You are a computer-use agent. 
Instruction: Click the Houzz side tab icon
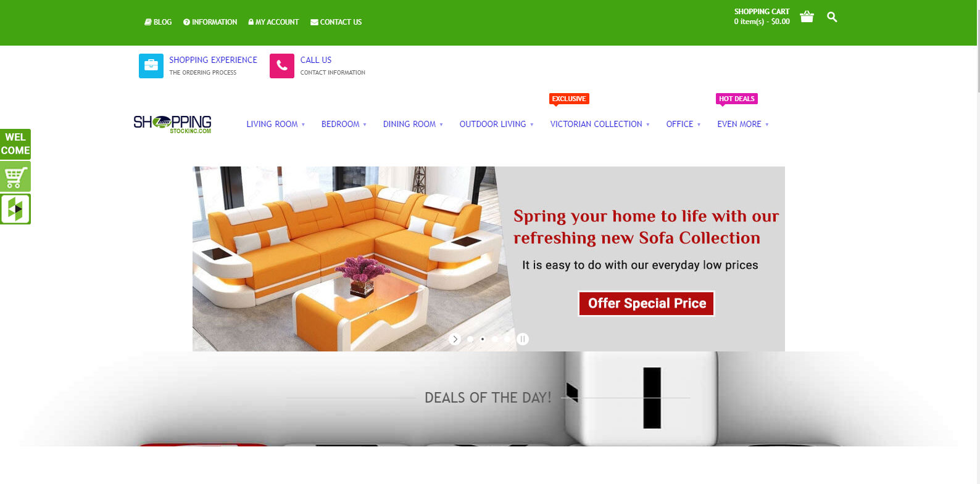15,209
